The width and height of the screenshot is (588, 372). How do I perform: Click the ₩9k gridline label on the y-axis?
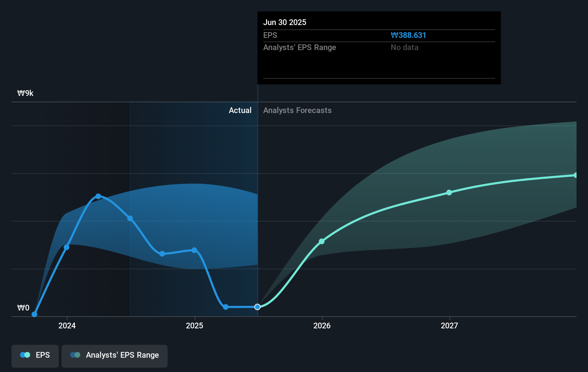click(x=25, y=93)
